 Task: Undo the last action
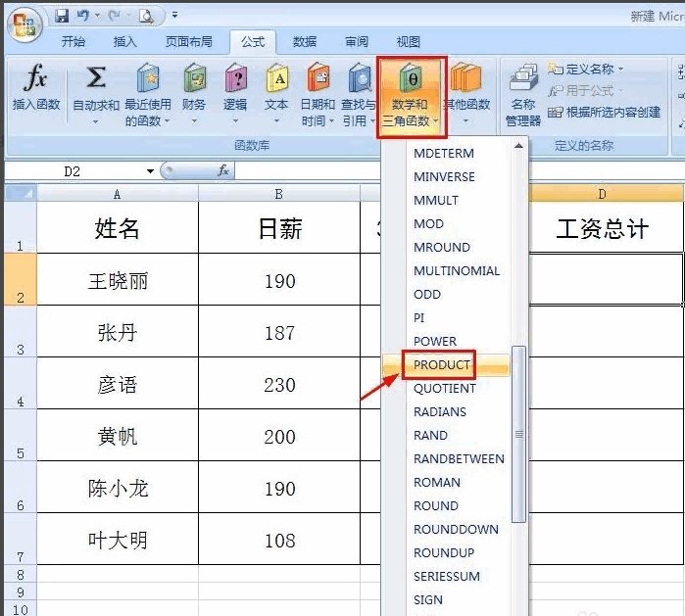[82, 16]
